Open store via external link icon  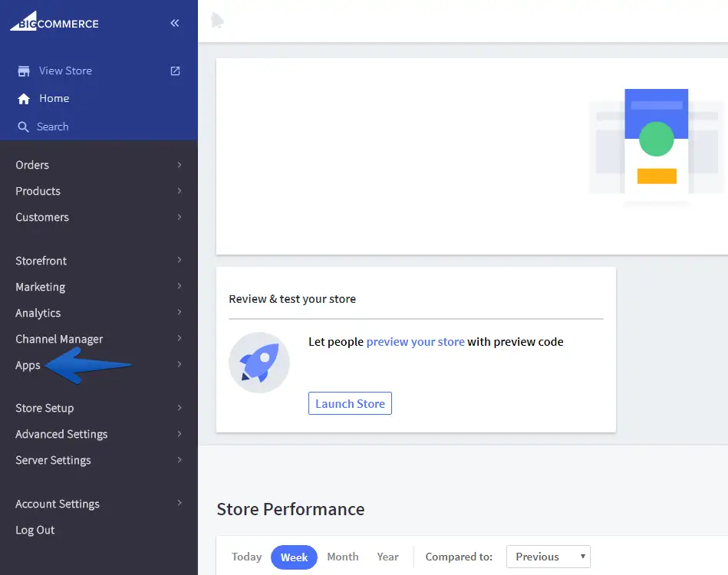coord(175,71)
